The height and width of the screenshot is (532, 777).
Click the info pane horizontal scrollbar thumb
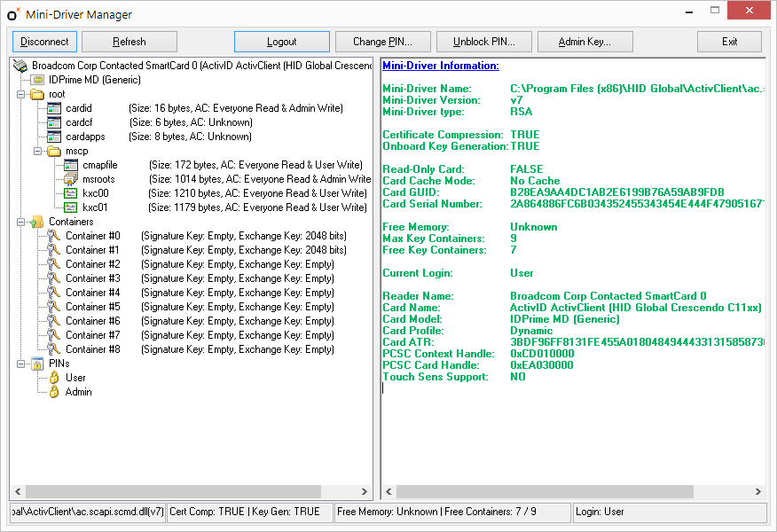pyautogui.click(x=545, y=491)
